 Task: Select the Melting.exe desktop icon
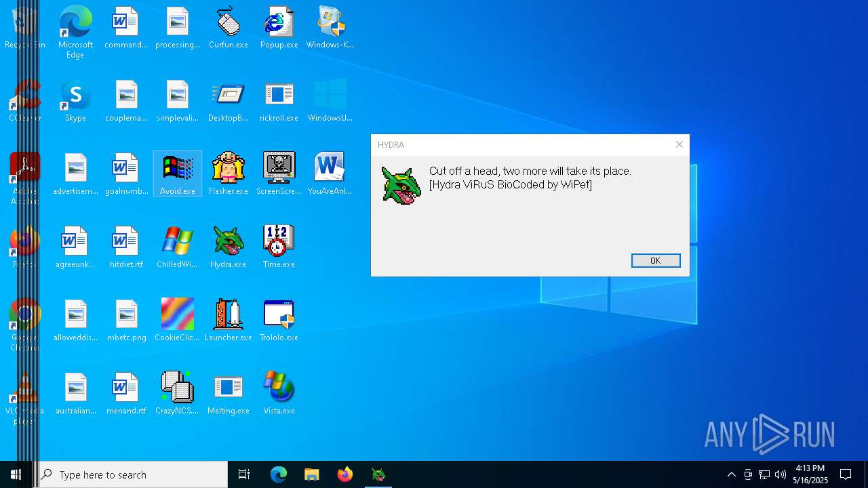(229, 394)
